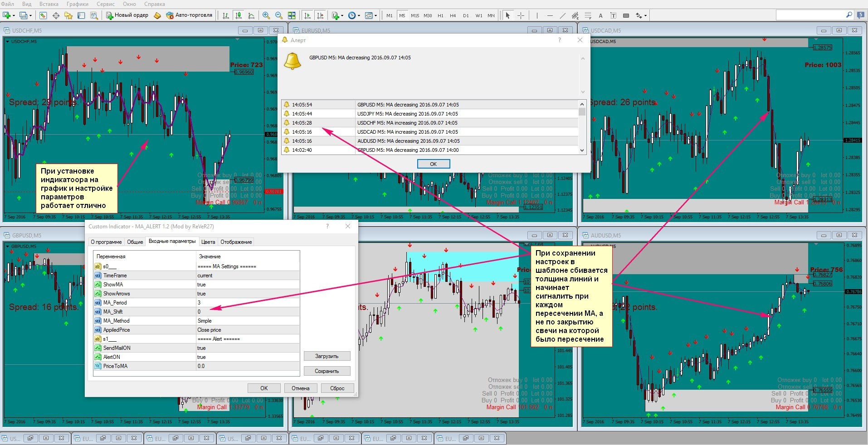Tile chart windows with the toolbar icon
Screen dimensions: 868x445
(x=292, y=15)
